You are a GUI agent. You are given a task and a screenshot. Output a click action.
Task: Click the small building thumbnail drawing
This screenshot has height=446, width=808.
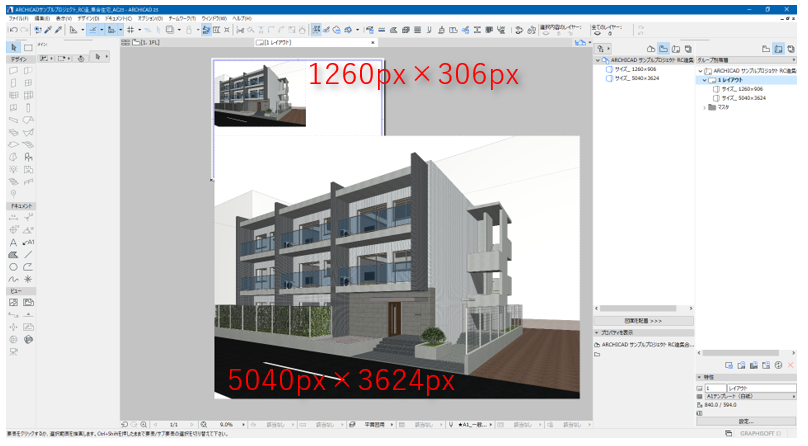pos(260,94)
